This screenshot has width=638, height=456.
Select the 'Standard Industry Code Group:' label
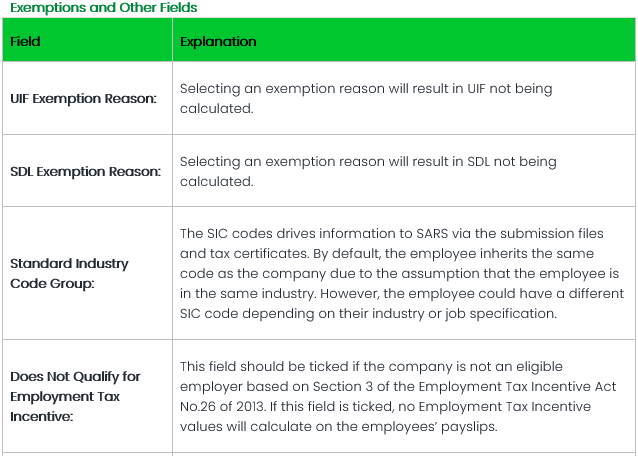(69, 273)
